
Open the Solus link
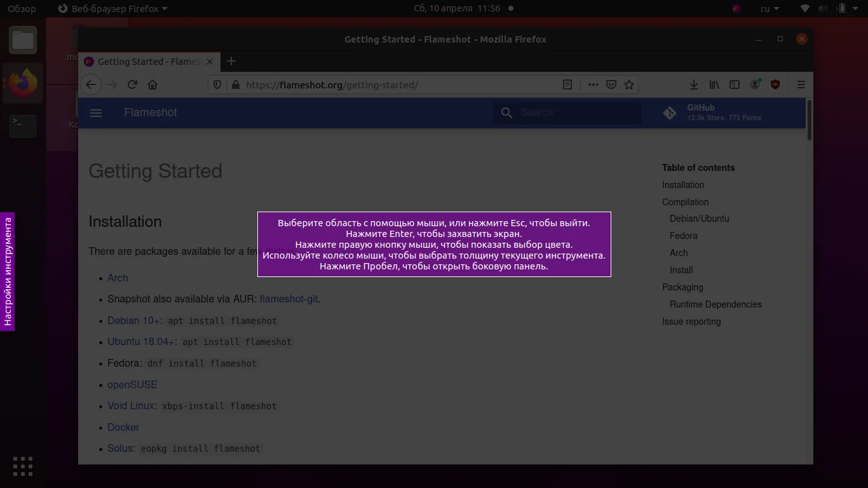tap(120, 449)
